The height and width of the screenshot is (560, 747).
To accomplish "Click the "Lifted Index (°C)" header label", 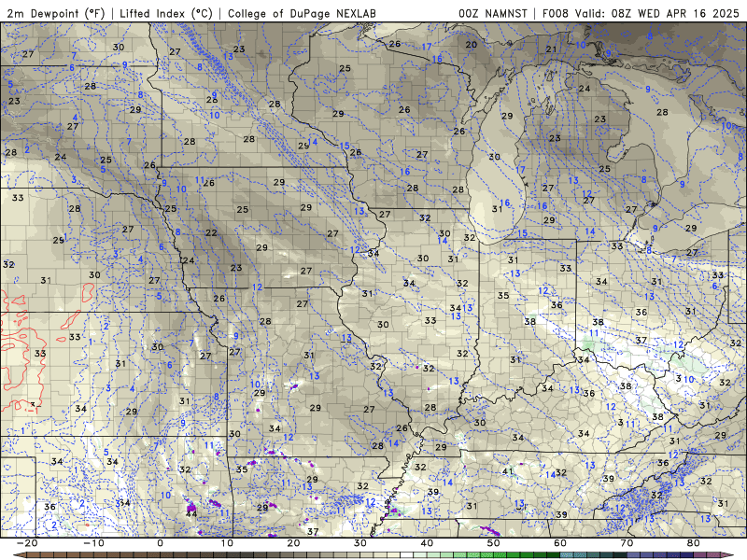I will click(166, 13).
